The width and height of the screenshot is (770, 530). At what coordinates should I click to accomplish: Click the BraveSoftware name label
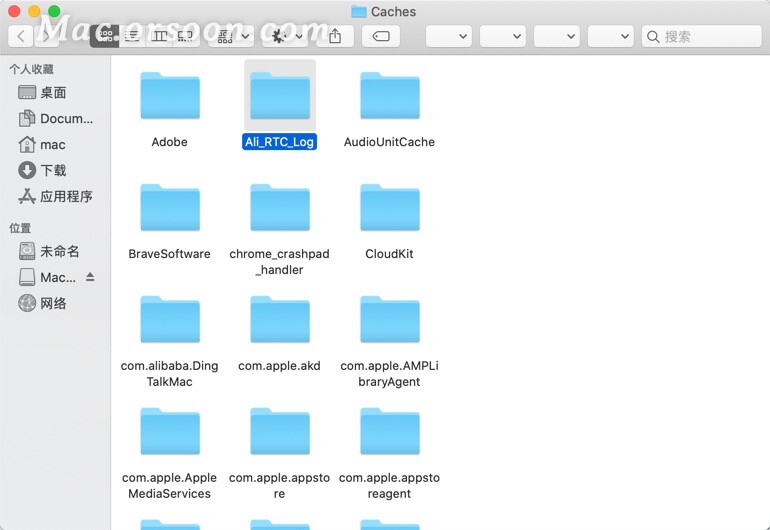click(x=169, y=254)
